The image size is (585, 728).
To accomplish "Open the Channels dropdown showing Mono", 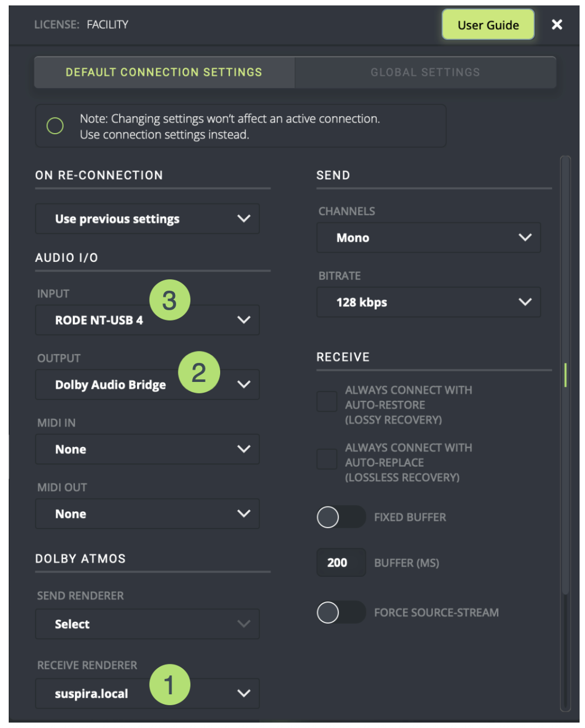I will 428,237.
